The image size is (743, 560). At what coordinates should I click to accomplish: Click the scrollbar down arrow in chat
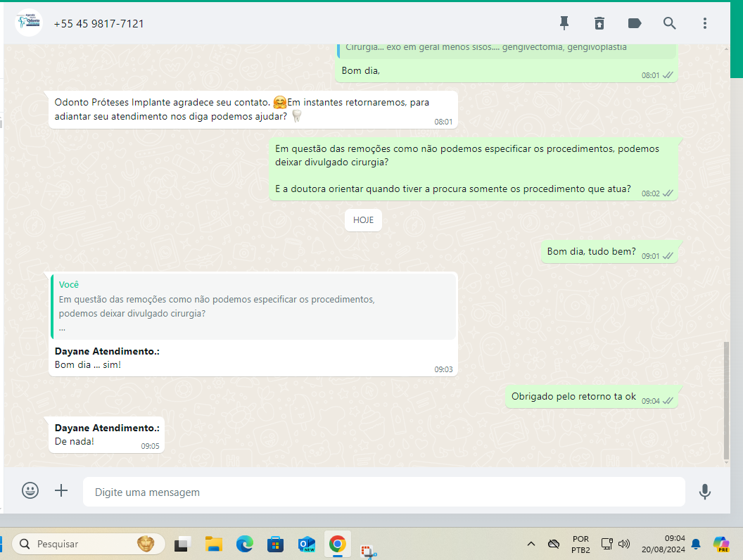[x=726, y=462]
